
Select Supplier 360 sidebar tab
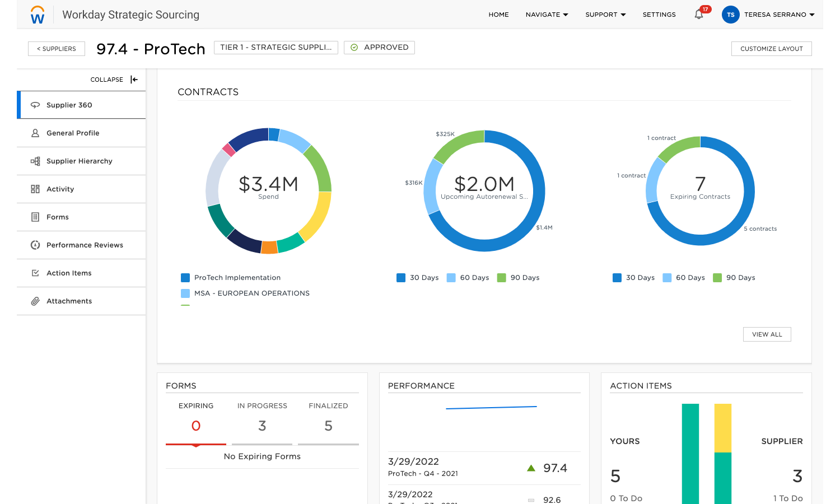pos(82,105)
